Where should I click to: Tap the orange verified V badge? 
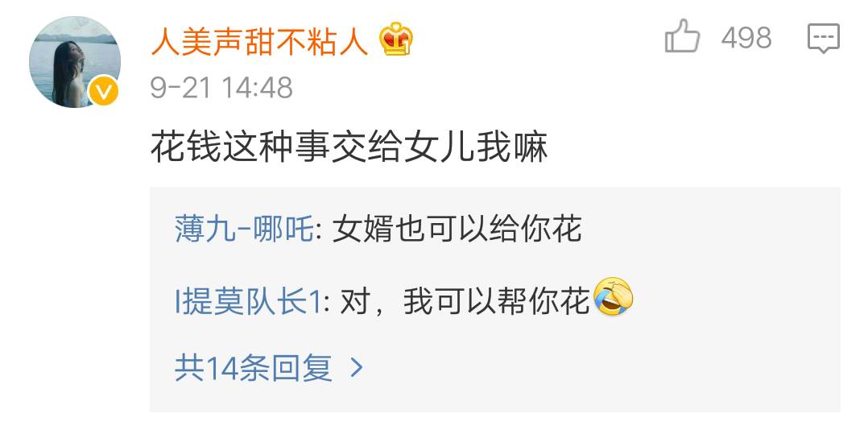(x=104, y=89)
